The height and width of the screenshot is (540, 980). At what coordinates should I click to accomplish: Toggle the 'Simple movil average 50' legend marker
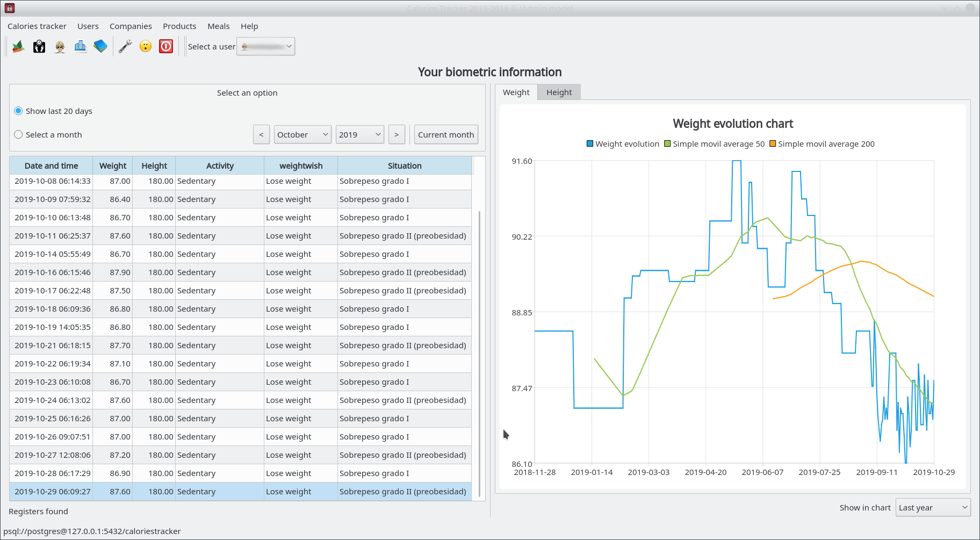coord(667,144)
